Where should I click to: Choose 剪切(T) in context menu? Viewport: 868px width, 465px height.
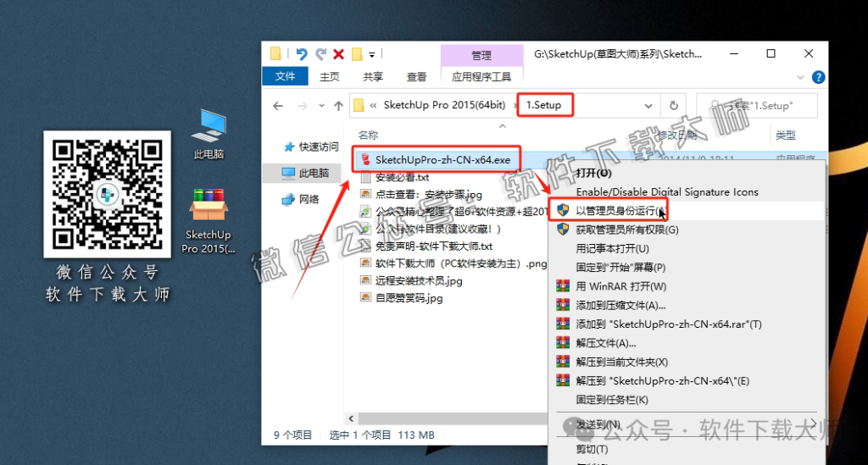[592, 449]
